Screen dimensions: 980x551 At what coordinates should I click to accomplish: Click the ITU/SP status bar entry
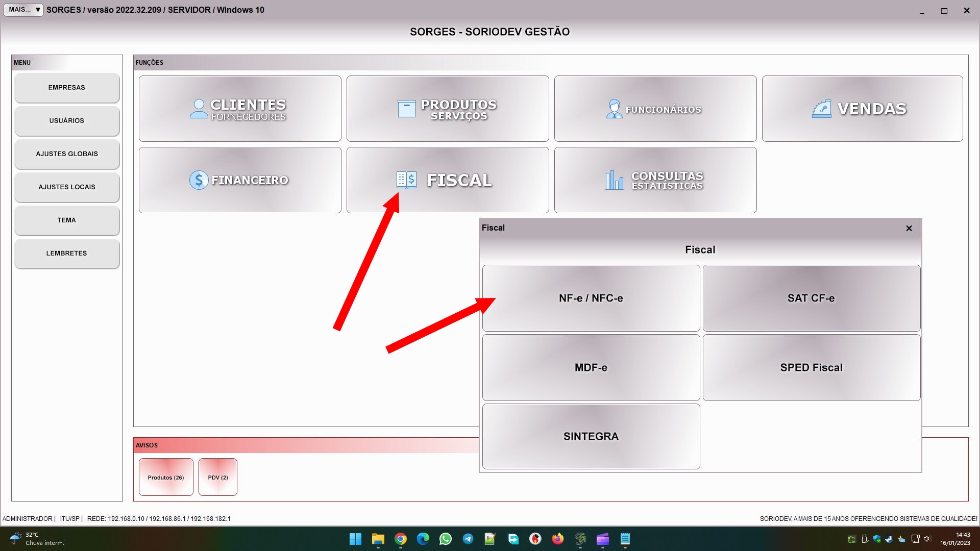pyautogui.click(x=70, y=519)
